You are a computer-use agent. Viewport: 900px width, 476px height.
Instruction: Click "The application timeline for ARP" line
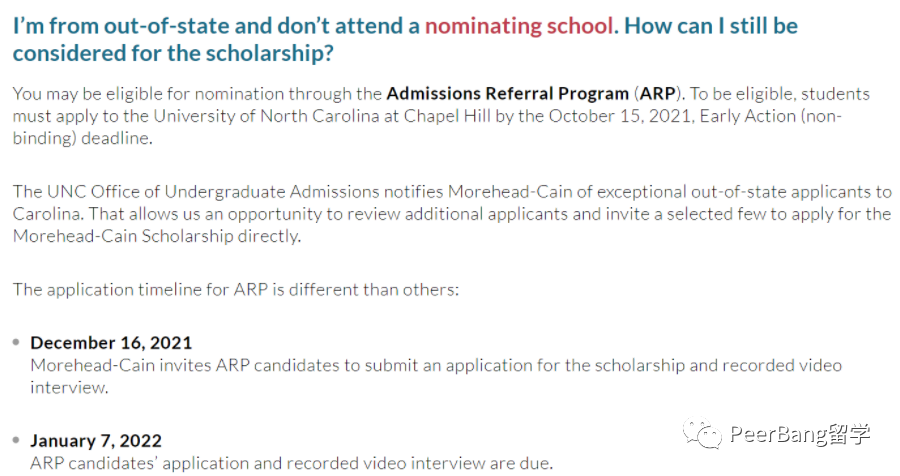pyautogui.click(x=141, y=289)
